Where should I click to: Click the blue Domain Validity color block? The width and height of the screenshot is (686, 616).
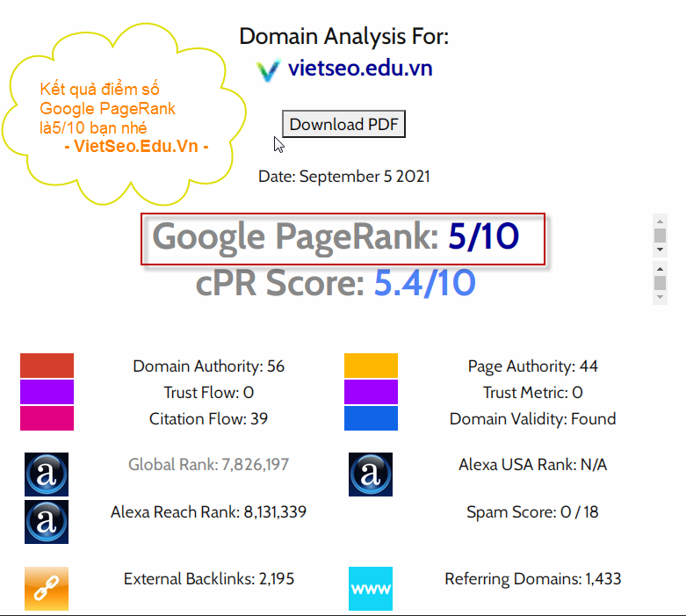(371, 418)
